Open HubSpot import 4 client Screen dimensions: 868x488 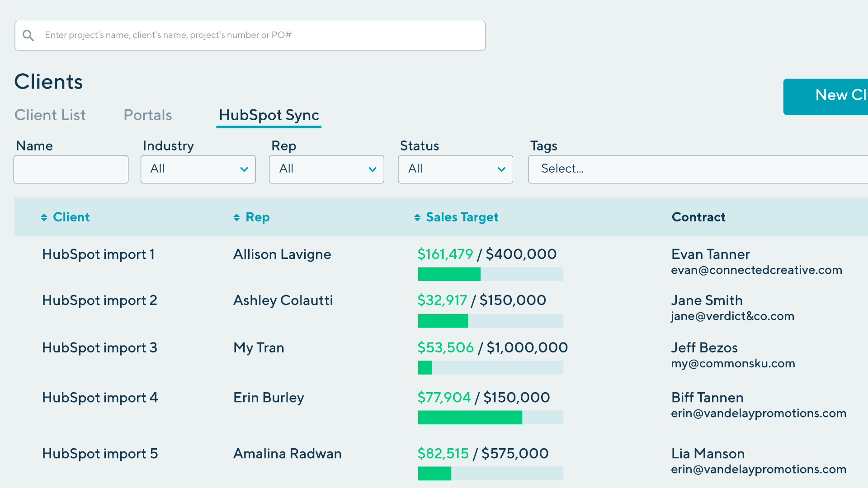(x=100, y=398)
